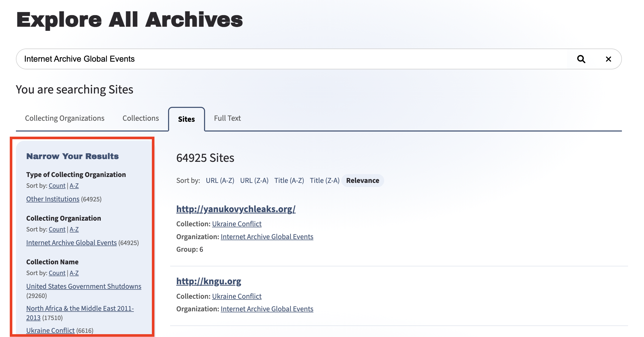This screenshot has width=644, height=337.
Task: Sort results by Title (A-Z)
Action: point(289,181)
